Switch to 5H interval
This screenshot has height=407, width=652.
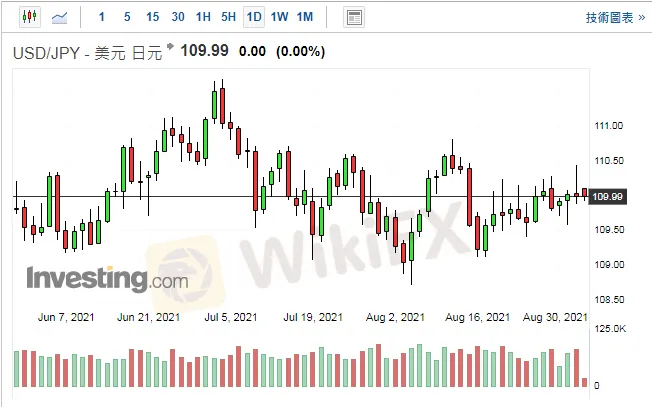point(229,17)
